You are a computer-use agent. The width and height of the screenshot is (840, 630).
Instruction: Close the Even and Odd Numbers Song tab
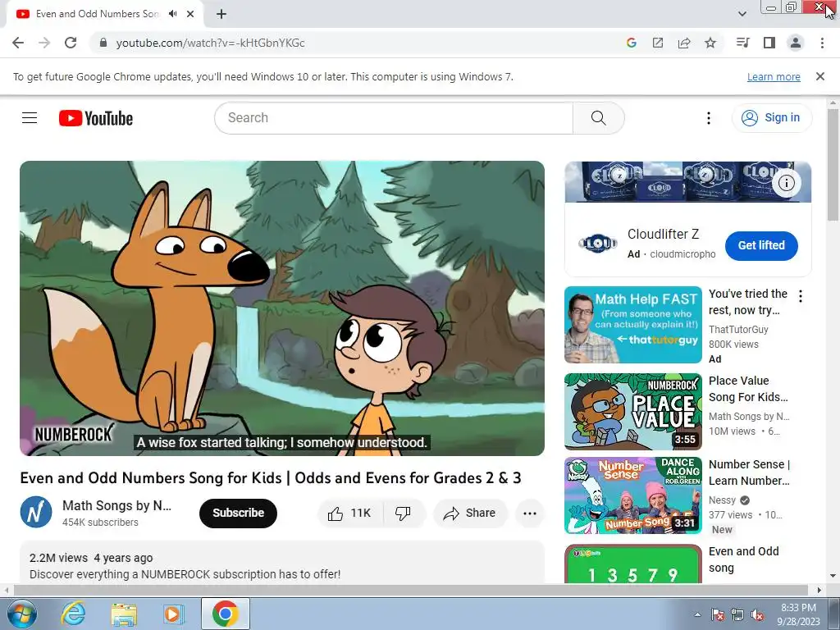coord(190,14)
